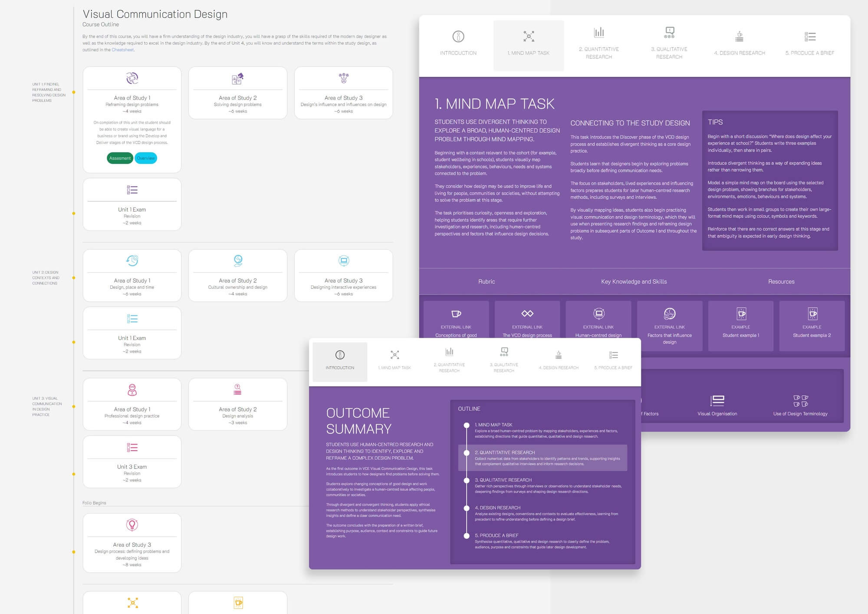The height and width of the screenshot is (614, 868).
Task: Select outline step 3. Qualitative Research
Action: [x=542, y=485]
